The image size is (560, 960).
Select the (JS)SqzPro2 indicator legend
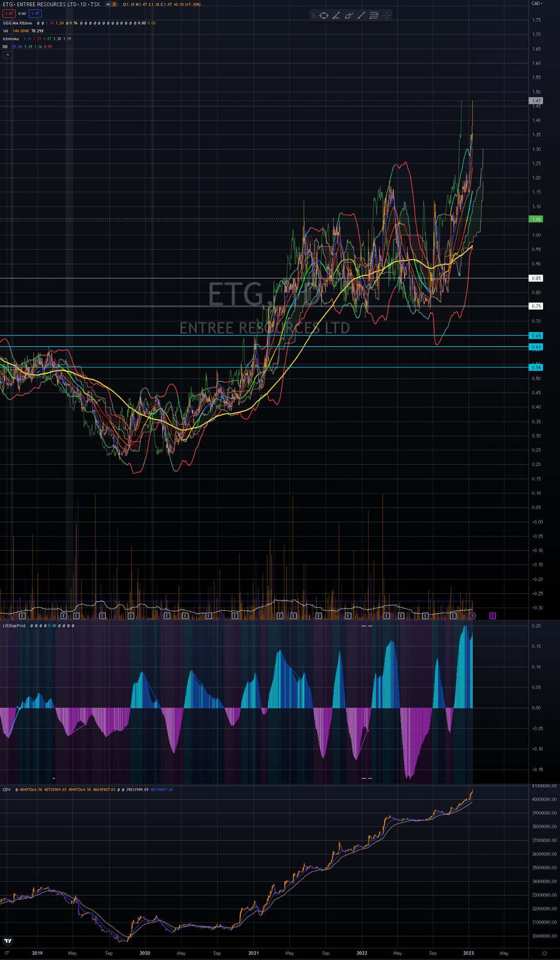[14, 625]
